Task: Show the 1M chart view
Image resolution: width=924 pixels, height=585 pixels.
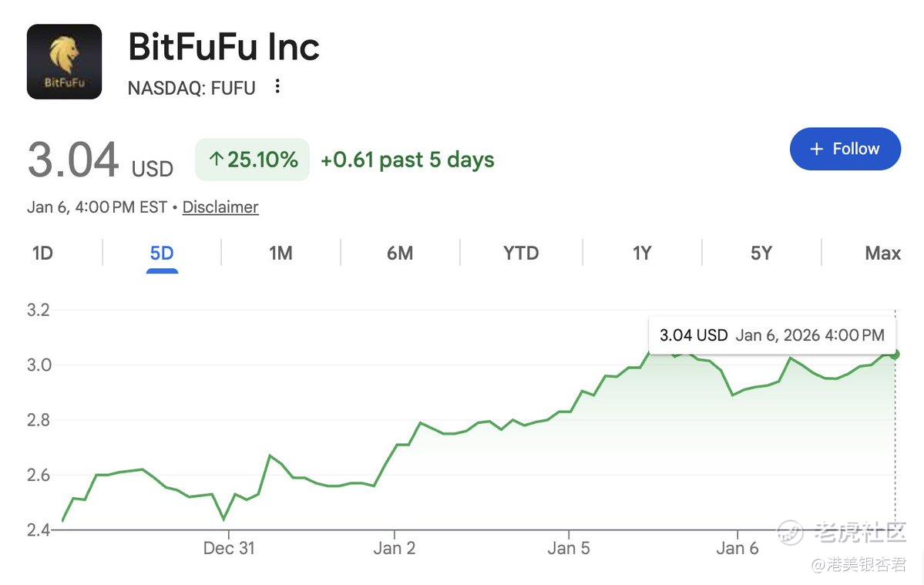Action: point(281,253)
